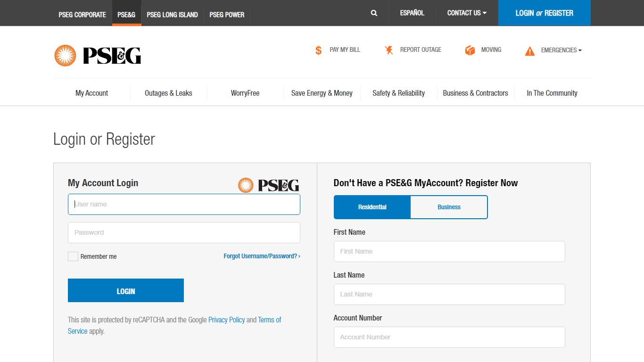Click the Login or Register button
644x362 pixels.
coord(544,13)
